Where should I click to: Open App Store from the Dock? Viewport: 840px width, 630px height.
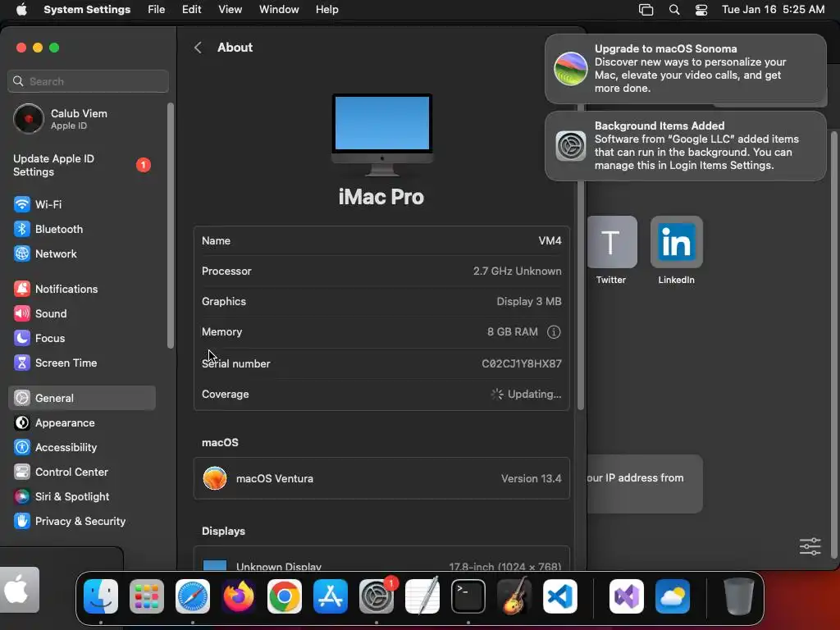[x=330, y=596]
